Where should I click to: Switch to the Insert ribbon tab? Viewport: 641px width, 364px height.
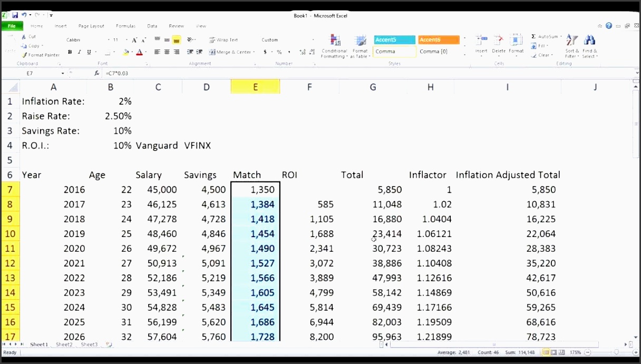pos(61,26)
